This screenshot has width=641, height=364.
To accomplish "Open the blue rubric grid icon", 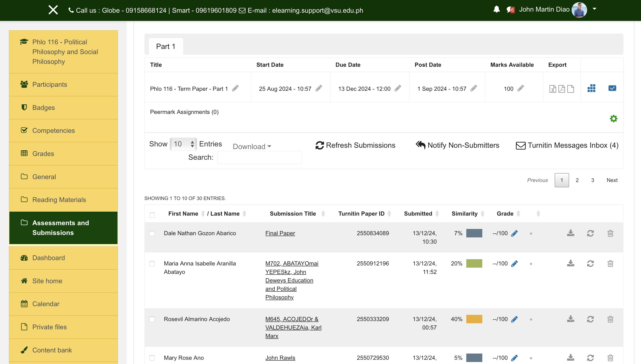I will pos(591,88).
